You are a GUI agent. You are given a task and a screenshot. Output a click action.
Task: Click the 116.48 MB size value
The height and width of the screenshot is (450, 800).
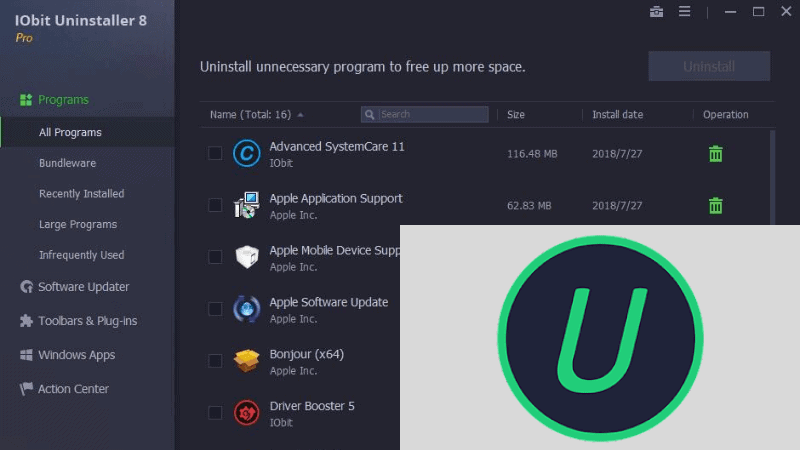[532, 154]
